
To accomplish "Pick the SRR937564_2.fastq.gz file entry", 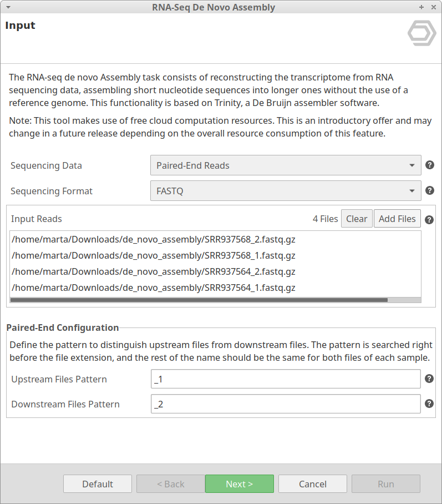I will (153, 272).
